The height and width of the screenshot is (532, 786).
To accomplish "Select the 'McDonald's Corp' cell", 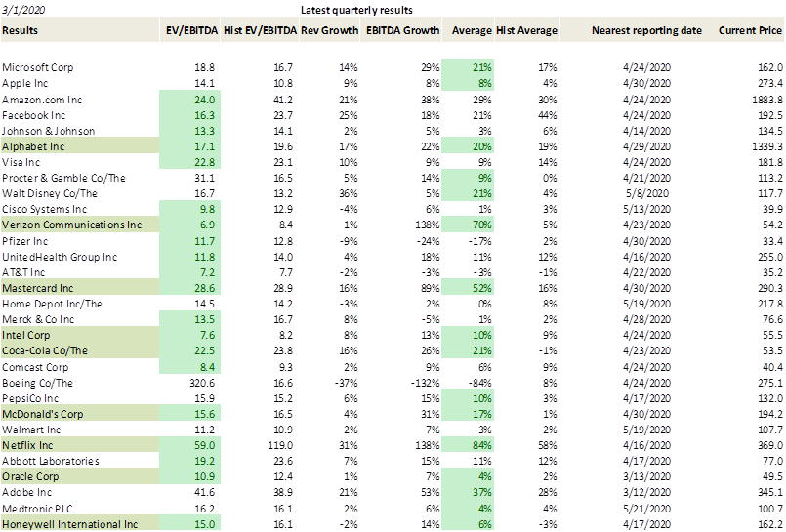I will 80,414.
